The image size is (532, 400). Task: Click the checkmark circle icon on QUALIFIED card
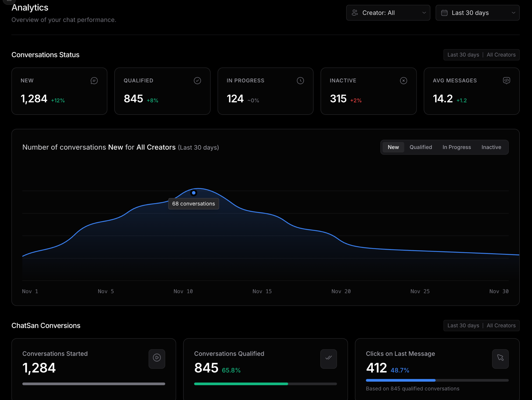[x=197, y=81]
